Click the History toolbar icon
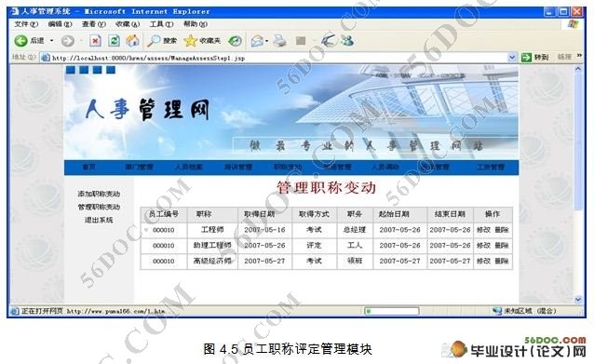 pyautogui.click(x=235, y=41)
